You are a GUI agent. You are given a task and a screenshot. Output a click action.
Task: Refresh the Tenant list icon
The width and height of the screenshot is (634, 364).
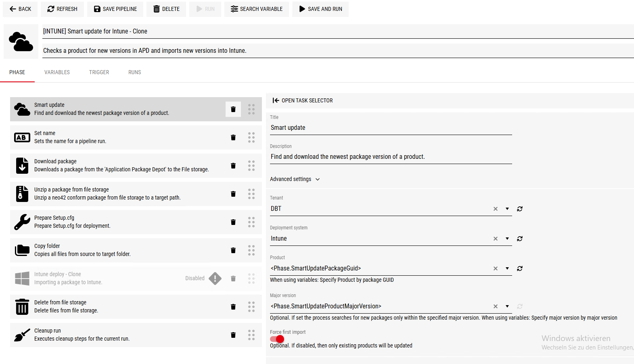click(x=520, y=209)
